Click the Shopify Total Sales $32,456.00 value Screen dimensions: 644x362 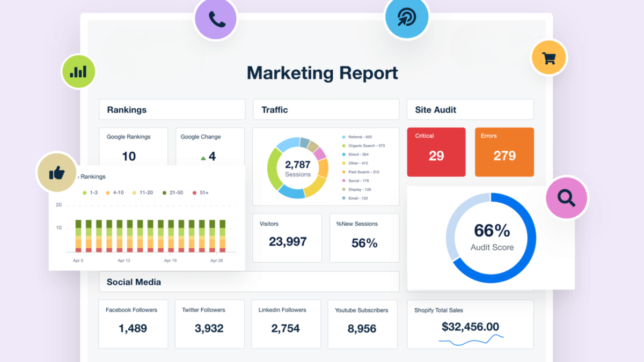[471, 327]
